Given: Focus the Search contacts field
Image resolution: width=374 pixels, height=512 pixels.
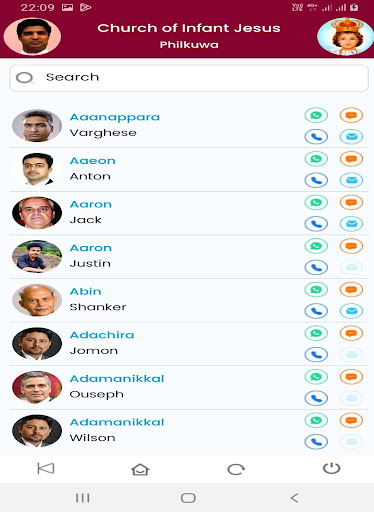Looking at the screenshot, I should (x=189, y=78).
